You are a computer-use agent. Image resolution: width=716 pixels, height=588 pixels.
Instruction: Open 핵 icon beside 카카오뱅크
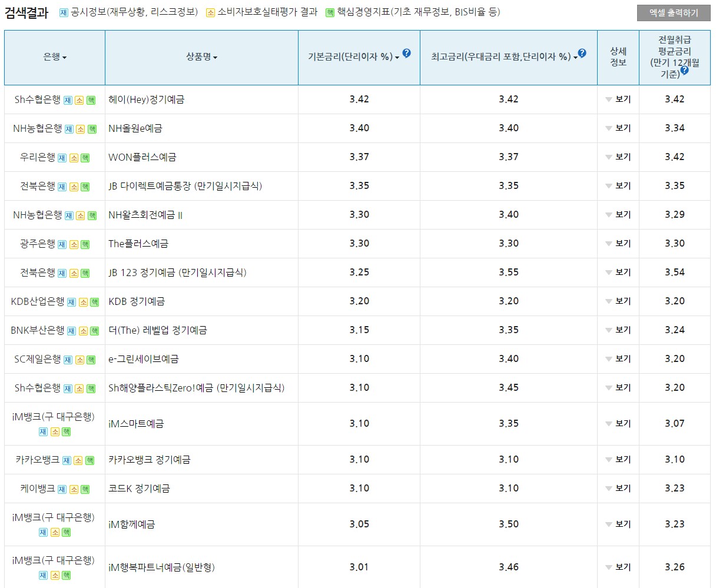(90, 460)
